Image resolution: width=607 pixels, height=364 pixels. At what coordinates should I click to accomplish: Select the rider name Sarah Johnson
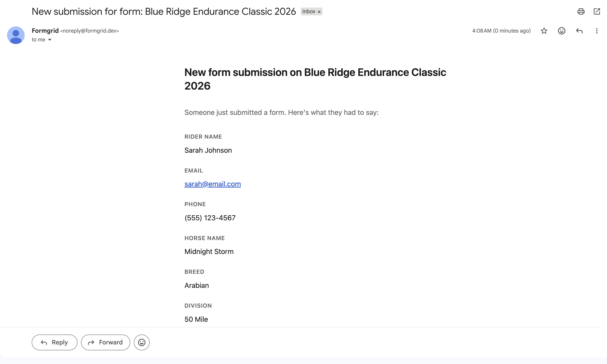(208, 150)
